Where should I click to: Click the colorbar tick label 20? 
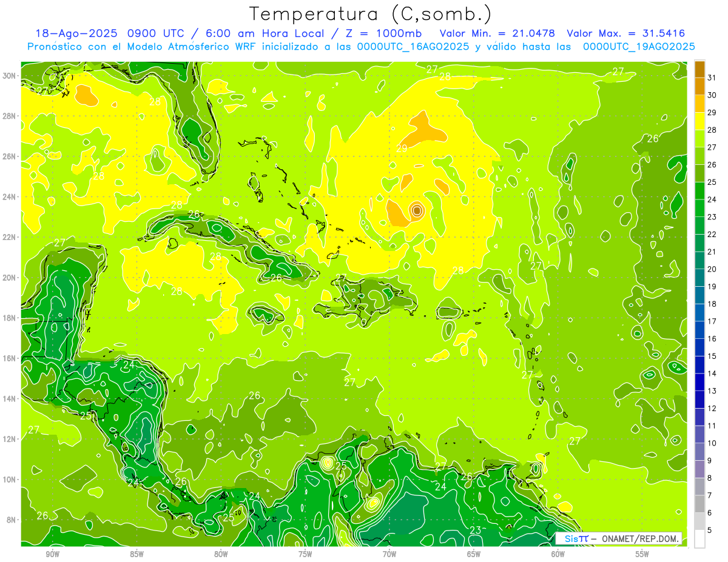(x=712, y=269)
